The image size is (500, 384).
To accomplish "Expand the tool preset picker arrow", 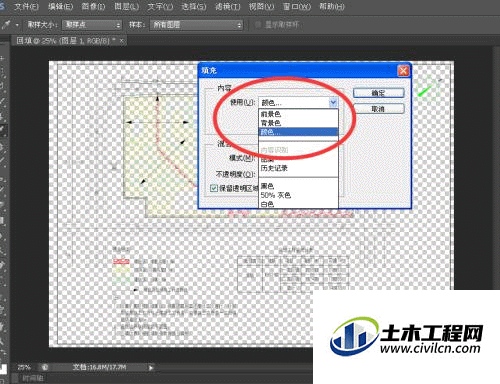I will coord(17,25).
